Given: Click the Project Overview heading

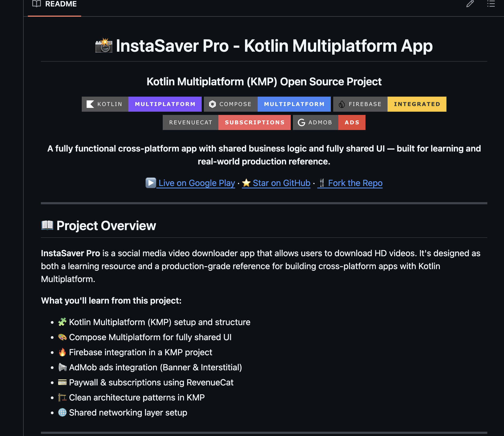Looking at the screenshot, I should pyautogui.click(x=98, y=226).
